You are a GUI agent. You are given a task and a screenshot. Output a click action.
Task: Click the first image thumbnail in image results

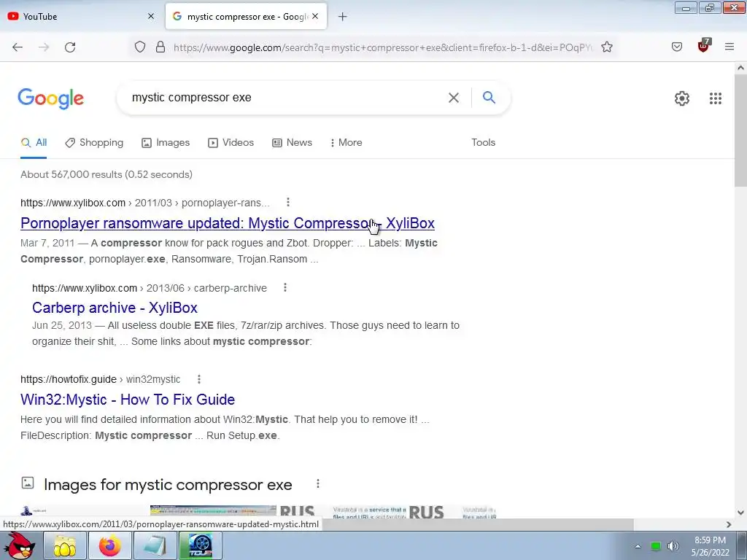[x=81, y=512]
